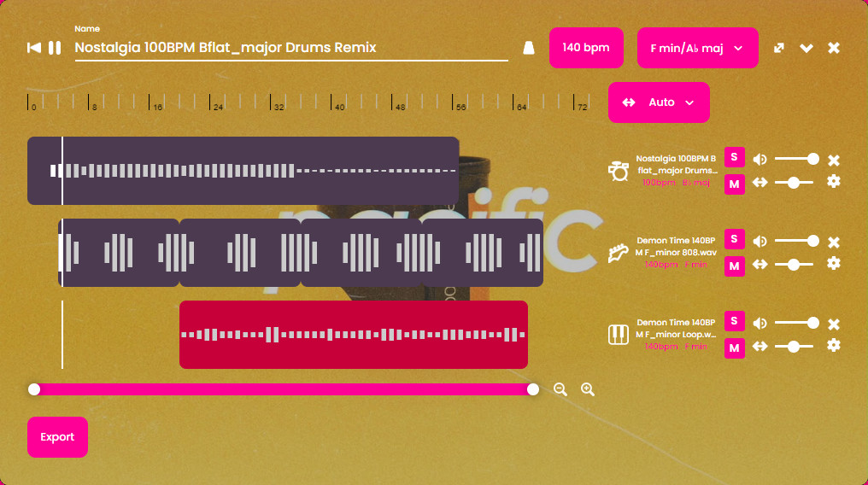This screenshot has width=868, height=485.
Task: Click the 100bpm B♭ maj track info text
Action: pos(676,183)
